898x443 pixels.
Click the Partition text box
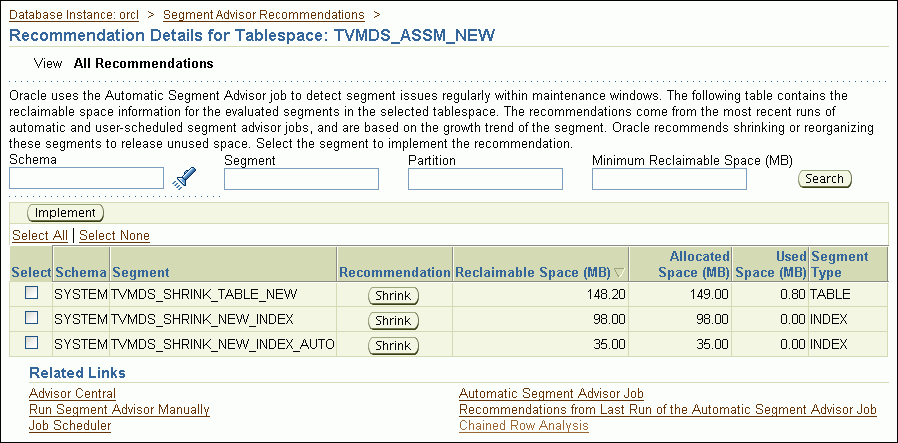[x=485, y=179]
